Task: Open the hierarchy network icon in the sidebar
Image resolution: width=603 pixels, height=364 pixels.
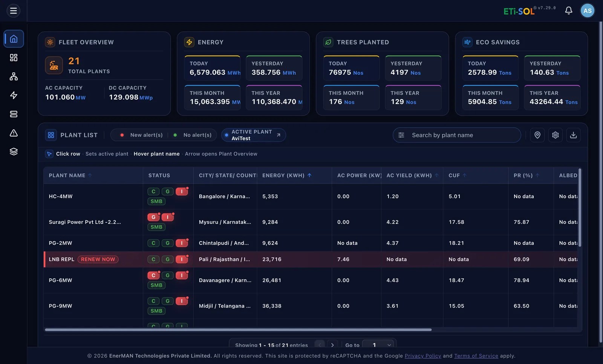Action: (x=14, y=76)
